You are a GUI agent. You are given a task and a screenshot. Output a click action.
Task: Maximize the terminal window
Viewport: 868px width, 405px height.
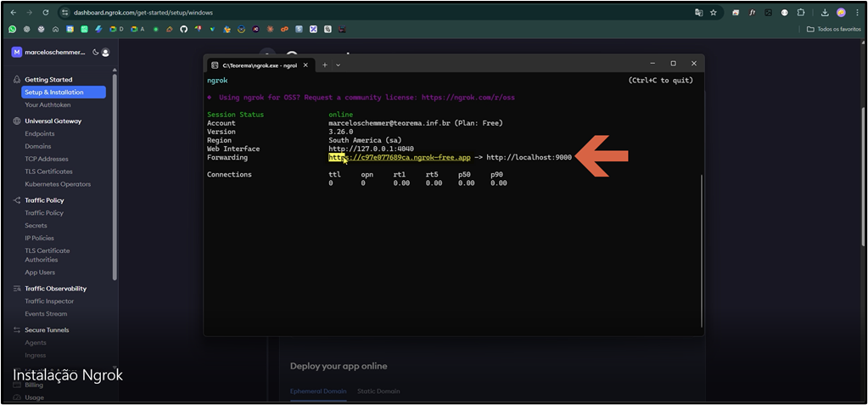[673, 64]
